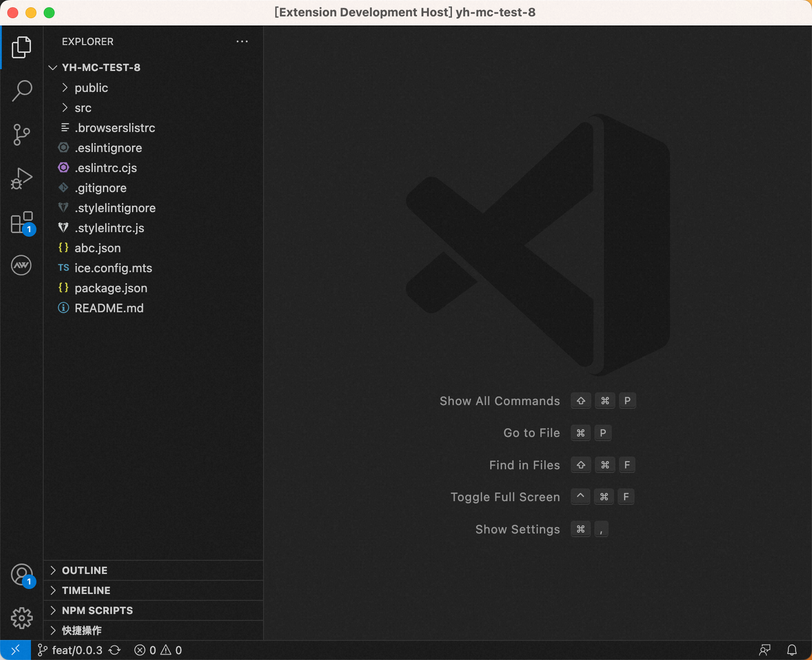Expand the public folder
The height and width of the screenshot is (660, 812).
pyautogui.click(x=153, y=88)
